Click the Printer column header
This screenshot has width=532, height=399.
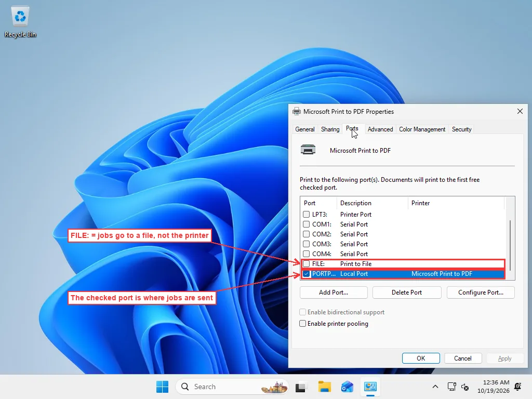pos(456,203)
